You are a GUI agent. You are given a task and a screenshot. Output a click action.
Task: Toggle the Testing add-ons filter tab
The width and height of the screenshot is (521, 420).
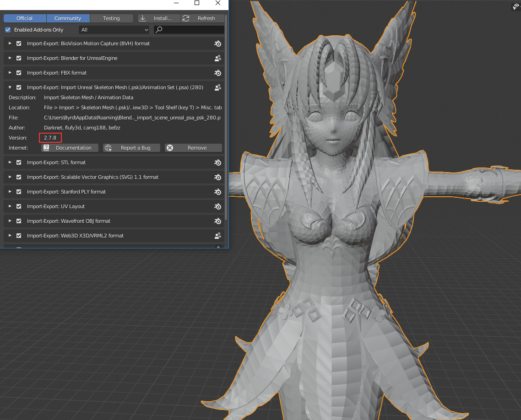pyautogui.click(x=111, y=18)
